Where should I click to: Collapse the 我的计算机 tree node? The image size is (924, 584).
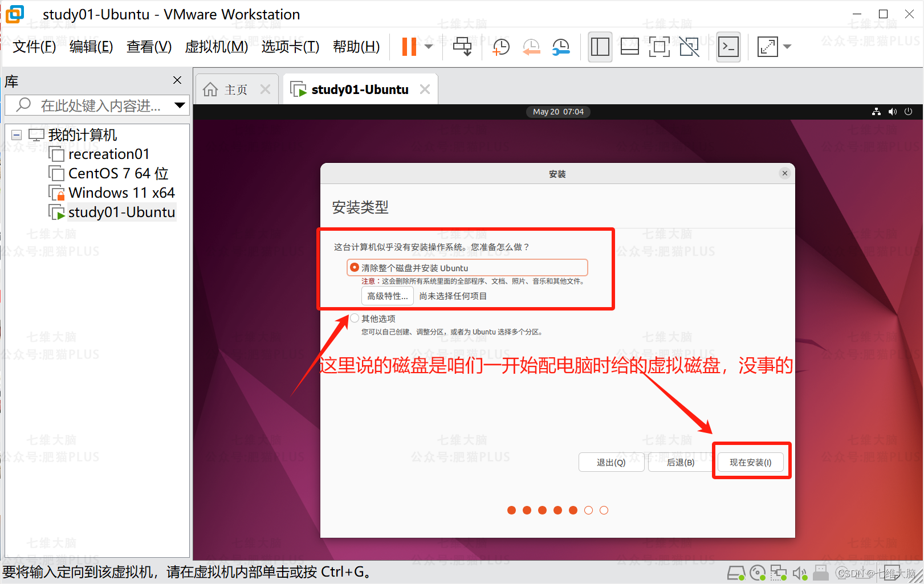pyautogui.click(x=17, y=135)
